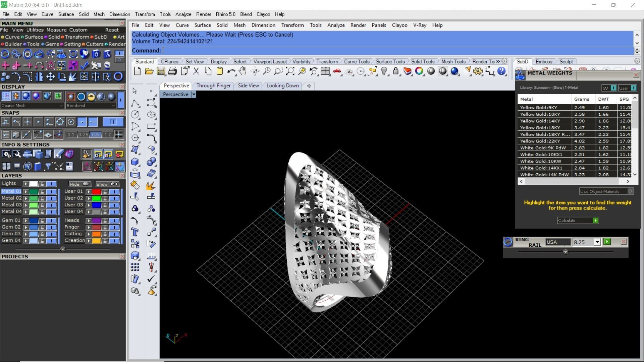Click the Undo arrow icon
This screenshot has width=644, height=362.
[x=231, y=71]
